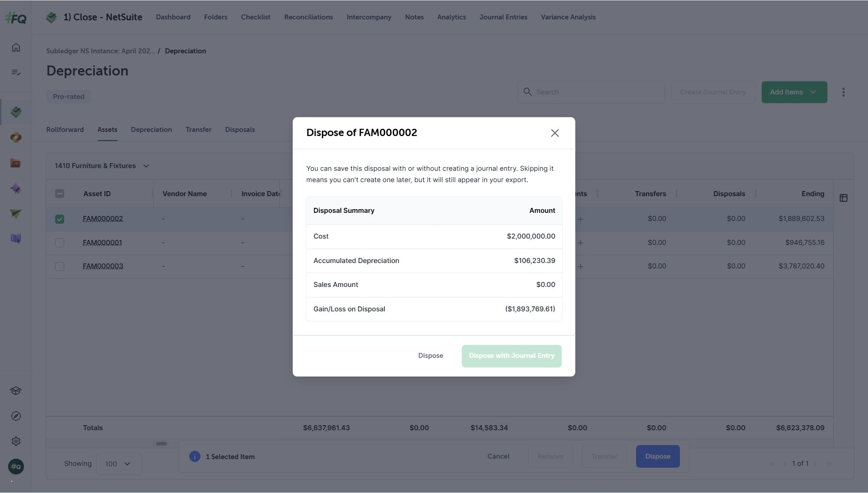Click the Dispose button in dialog
This screenshot has height=493, width=868.
pyautogui.click(x=430, y=356)
